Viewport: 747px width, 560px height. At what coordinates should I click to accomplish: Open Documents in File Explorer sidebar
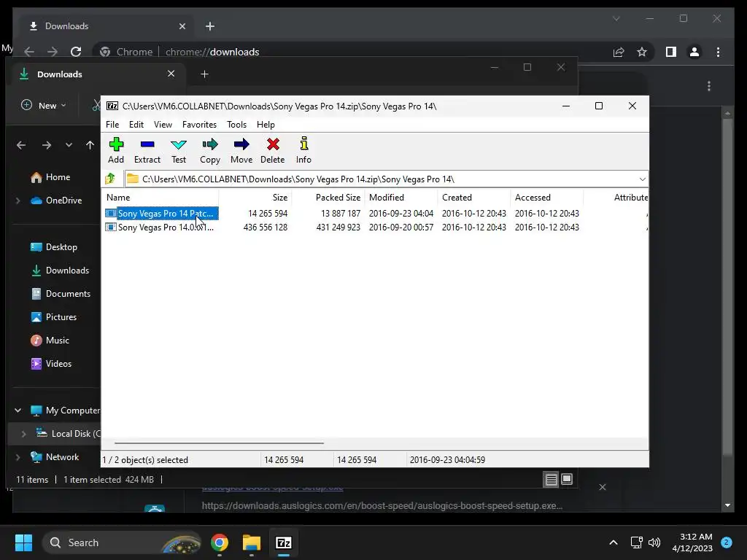tap(61, 294)
